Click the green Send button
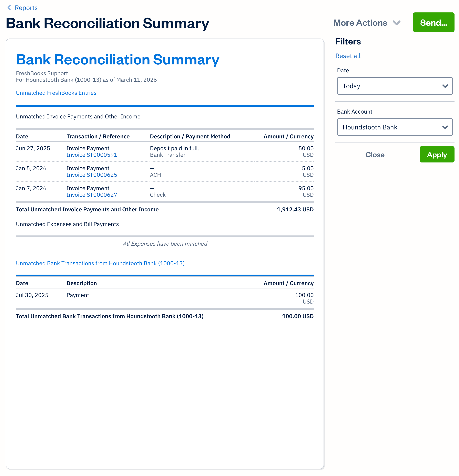 (433, 23)
